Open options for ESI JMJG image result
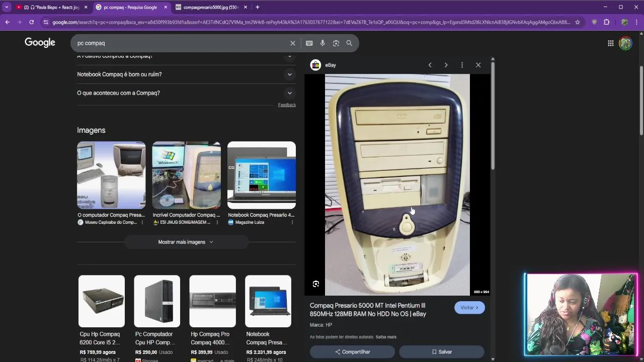This screenshot has height=362, width=644. tap(217, 222)
